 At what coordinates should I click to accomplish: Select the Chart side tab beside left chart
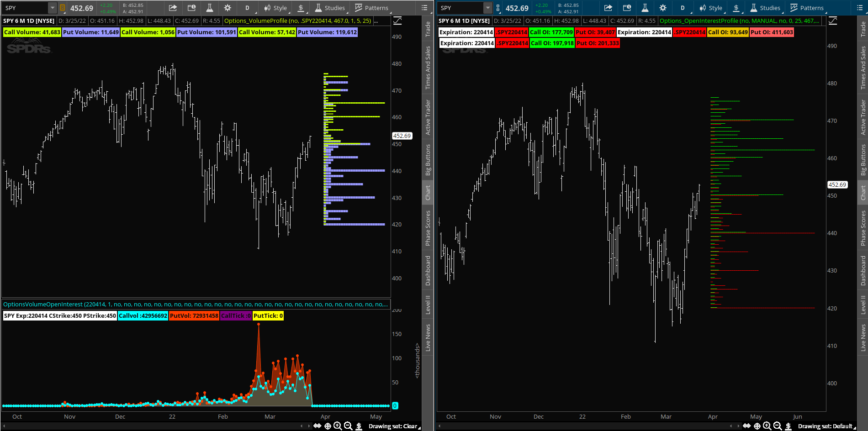[x=428, y=193]
